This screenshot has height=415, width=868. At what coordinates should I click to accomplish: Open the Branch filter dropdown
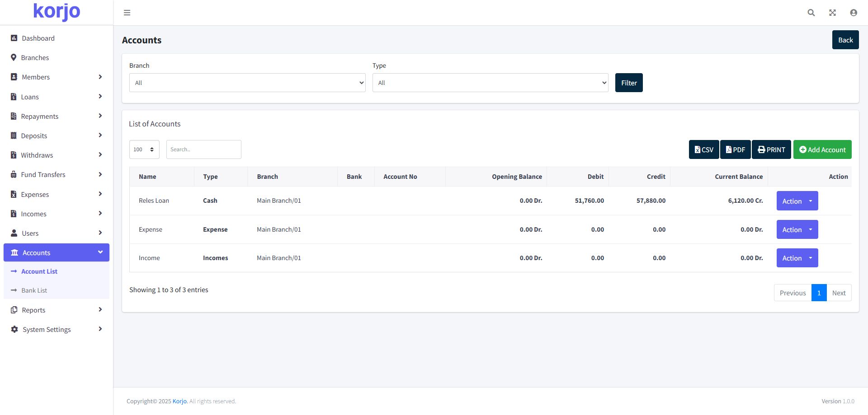pyautogui.click(x=247, y=83)
